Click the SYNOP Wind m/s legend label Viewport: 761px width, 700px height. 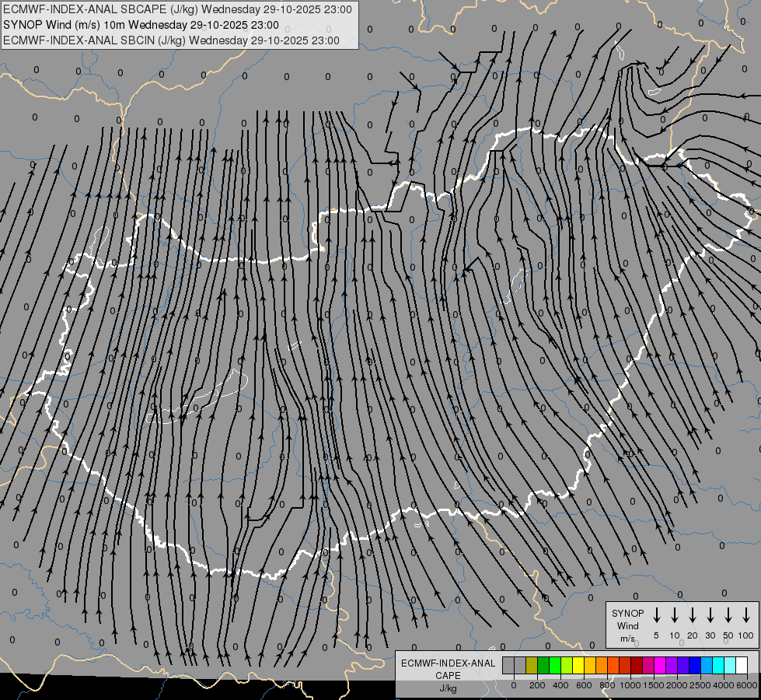click(627, 625)
